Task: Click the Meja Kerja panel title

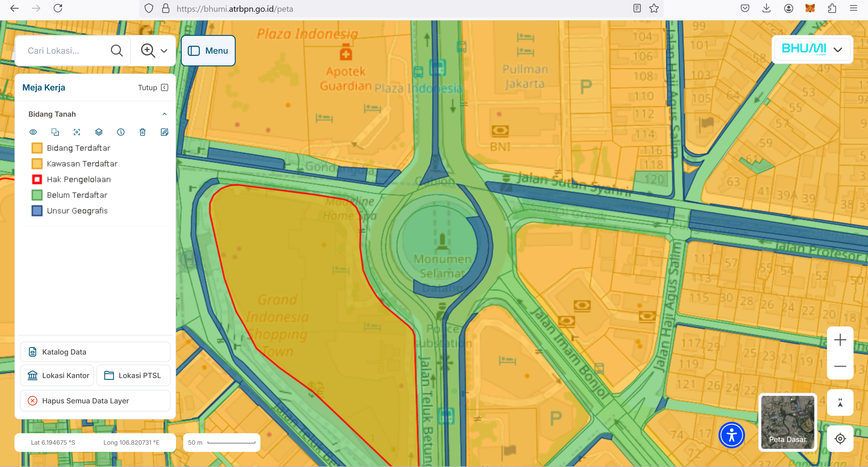Action: pos(44,88)
